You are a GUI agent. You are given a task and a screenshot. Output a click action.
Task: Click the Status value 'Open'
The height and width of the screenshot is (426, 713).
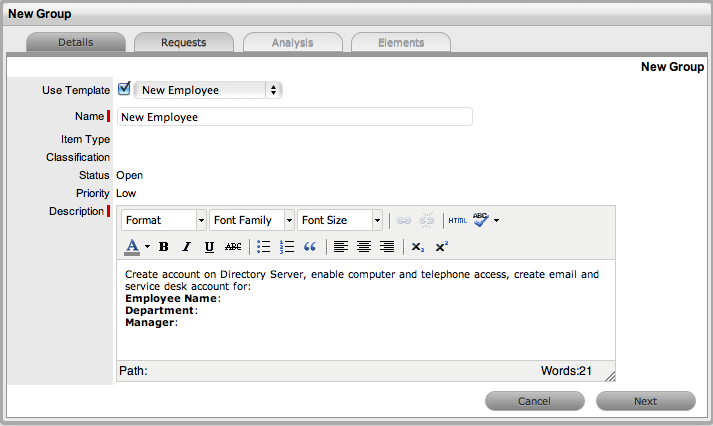130,175
